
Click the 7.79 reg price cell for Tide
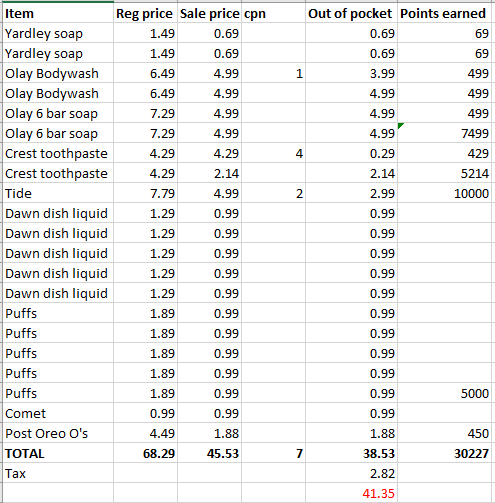145,193
